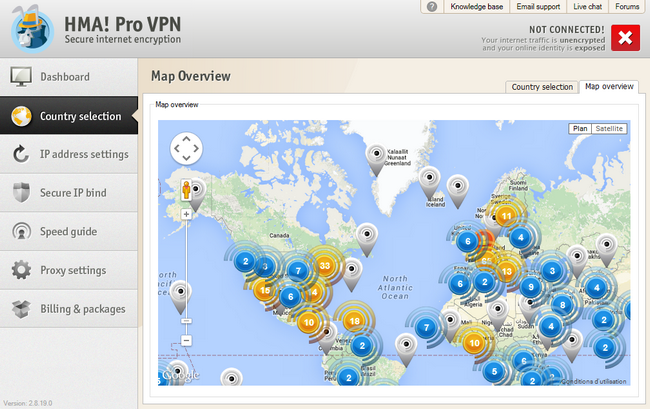650x409 pixels.
Task: Select the orange 15 cluster marker
Action: point(264,290)
